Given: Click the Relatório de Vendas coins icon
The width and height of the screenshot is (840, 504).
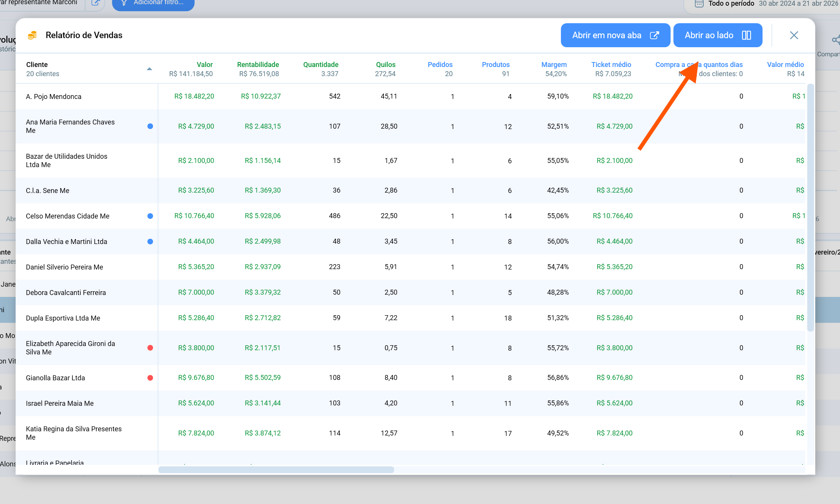Looking at the screenshot, I should pos(32,35).
